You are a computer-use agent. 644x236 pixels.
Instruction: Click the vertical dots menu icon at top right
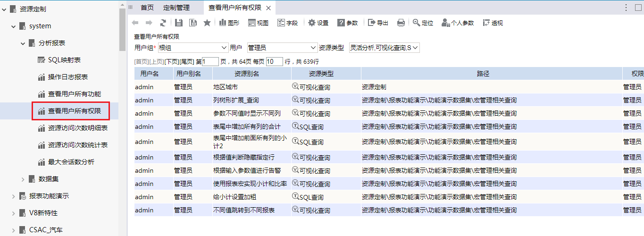click(626, 8)
